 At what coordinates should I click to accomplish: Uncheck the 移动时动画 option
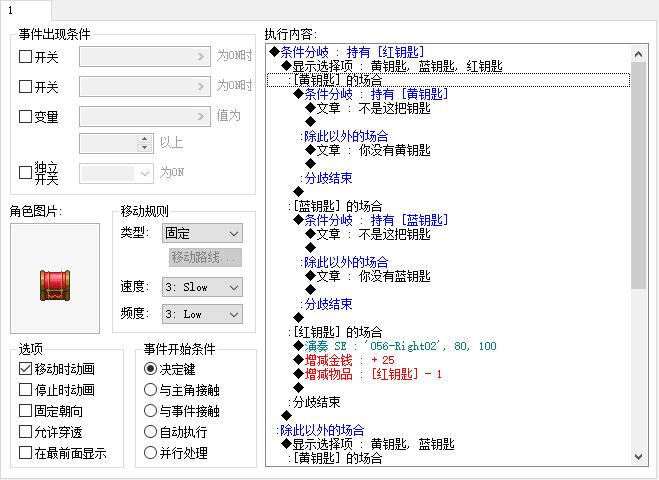pos(25,369)
